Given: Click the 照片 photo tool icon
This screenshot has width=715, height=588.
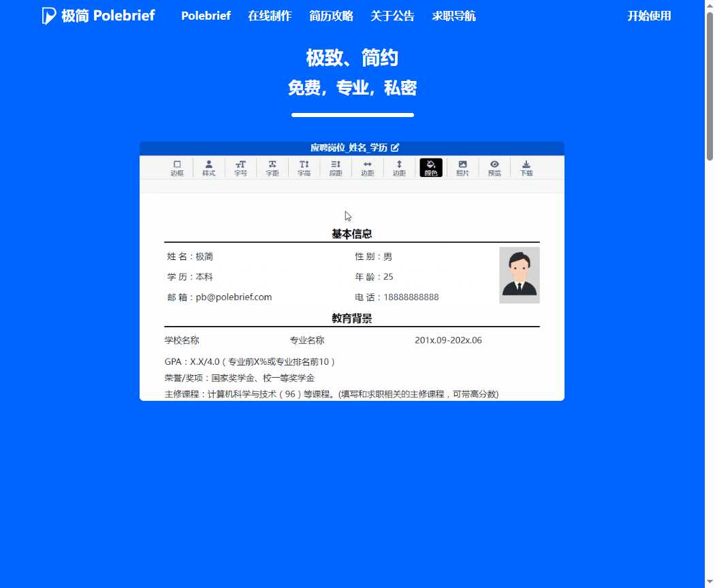Looking at the screenshot, I should click(x=462, y=167).
